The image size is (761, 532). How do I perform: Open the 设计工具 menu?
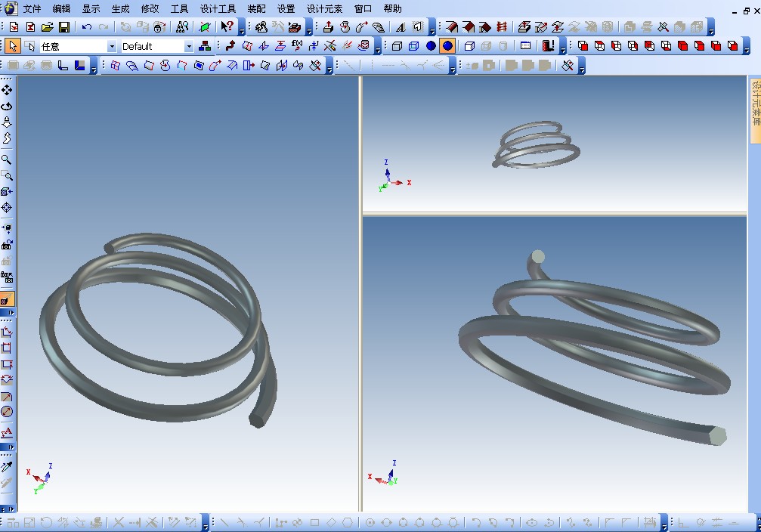click(x=218, y=8)
